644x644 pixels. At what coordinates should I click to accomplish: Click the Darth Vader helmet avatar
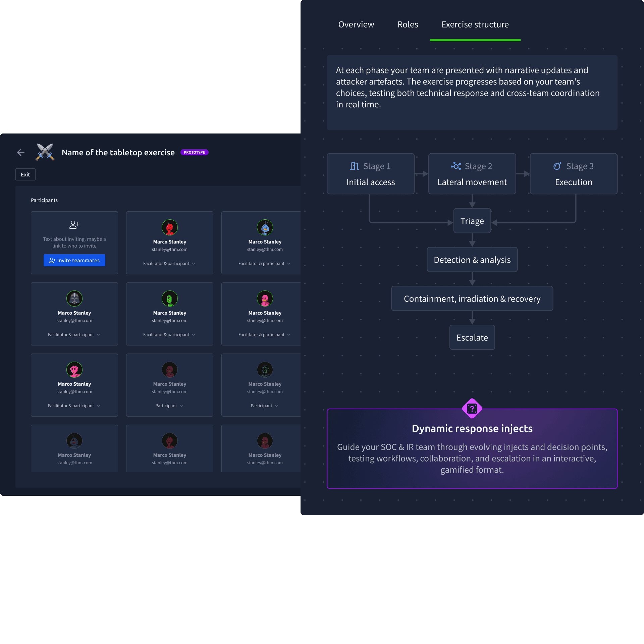[74, 299]
